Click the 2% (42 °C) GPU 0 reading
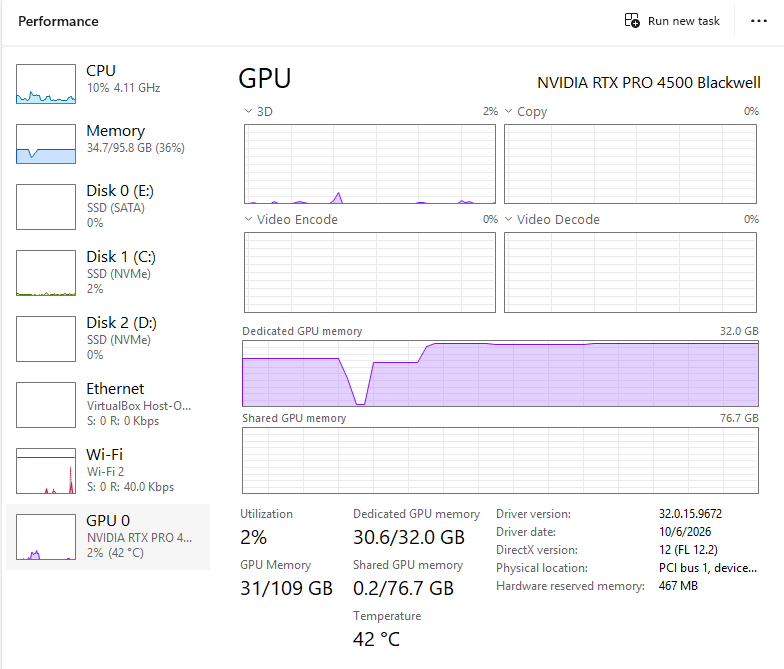The image size is (784, 669). coord(115,552)
